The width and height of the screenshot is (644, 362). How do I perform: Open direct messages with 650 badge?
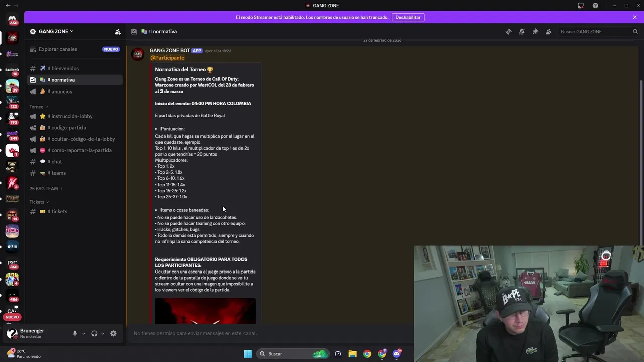[12, 19]
